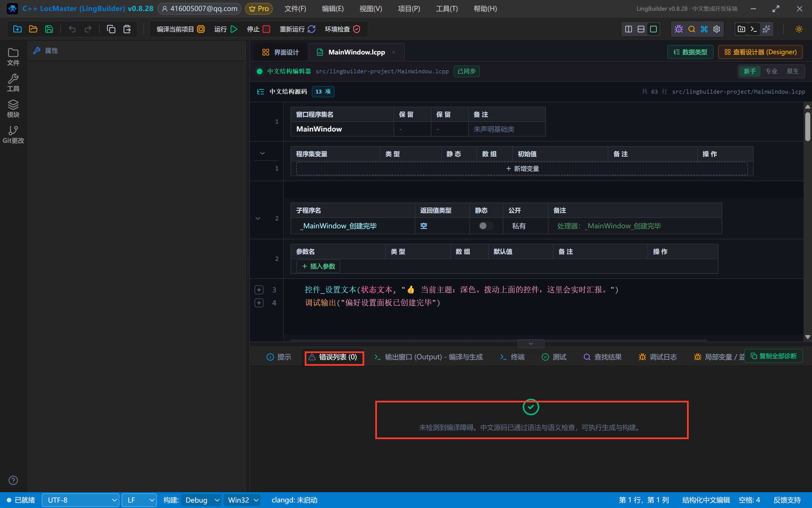812x508 pixels.
Task: Open settings via the gear icon
Action: click(x=716, y=29)
